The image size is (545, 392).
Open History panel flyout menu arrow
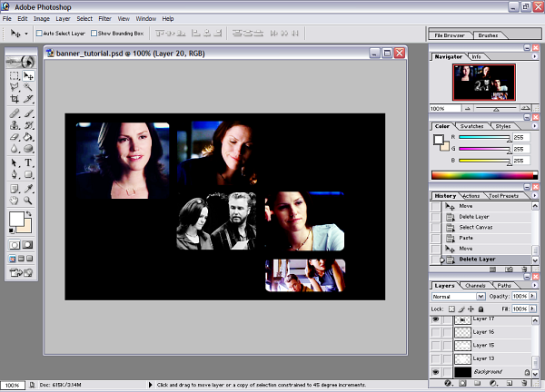point(535,195)
